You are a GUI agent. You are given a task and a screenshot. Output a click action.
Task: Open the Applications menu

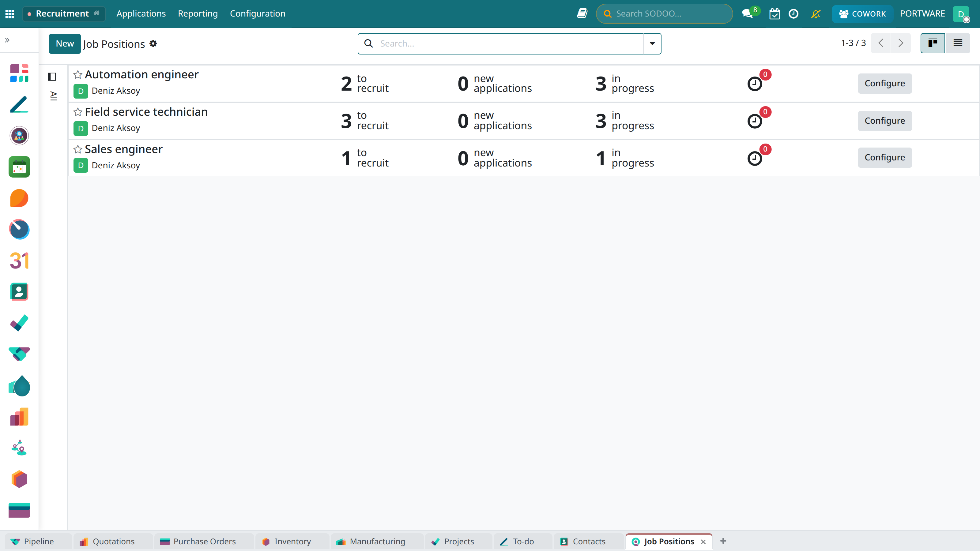(141, 14)
